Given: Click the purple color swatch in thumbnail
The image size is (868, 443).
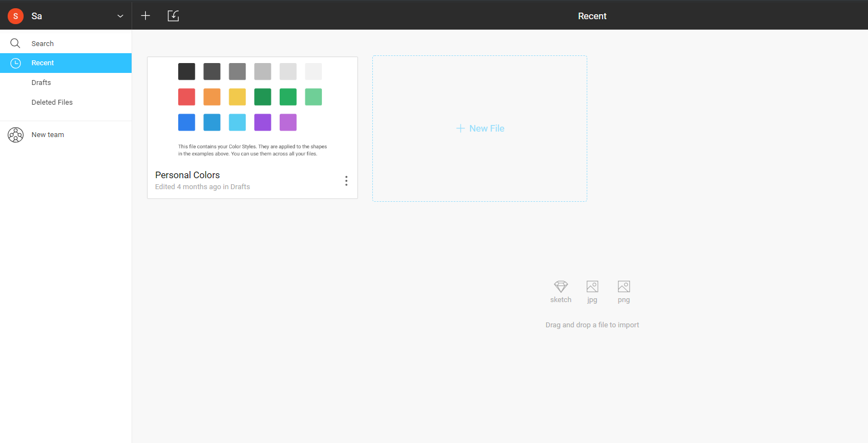Looking at the screenshot, I should pos(263,122).
